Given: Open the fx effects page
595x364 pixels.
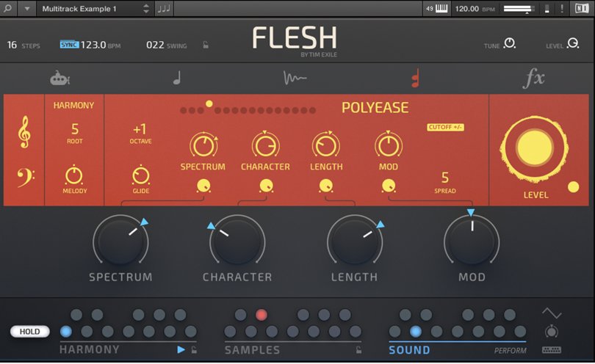Looking at the screenshot, I should click(x=533, y=79).
